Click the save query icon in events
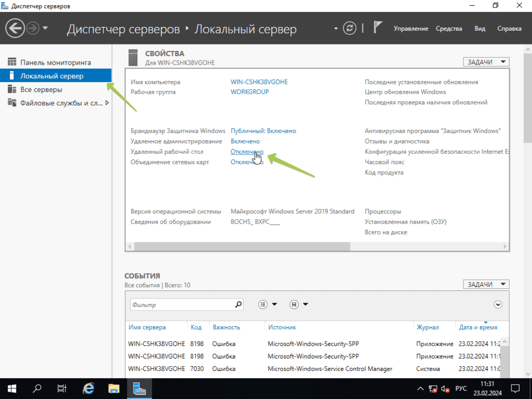The image size is (532, 399). [x=294, y=304]
